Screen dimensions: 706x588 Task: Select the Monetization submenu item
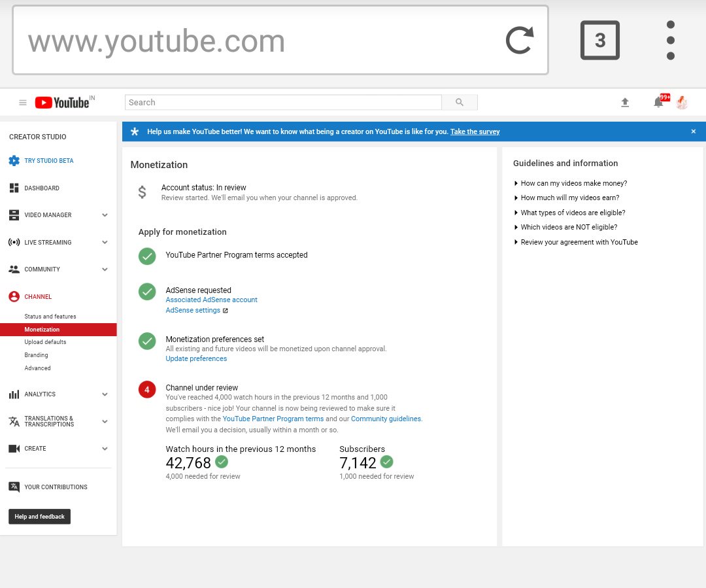(x=59, y=330)
